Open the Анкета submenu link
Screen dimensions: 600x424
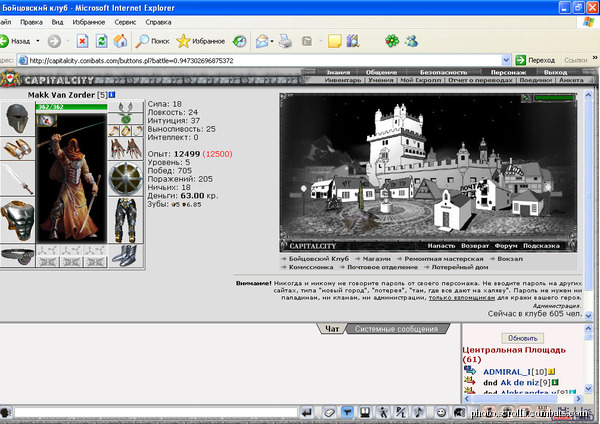571,80
